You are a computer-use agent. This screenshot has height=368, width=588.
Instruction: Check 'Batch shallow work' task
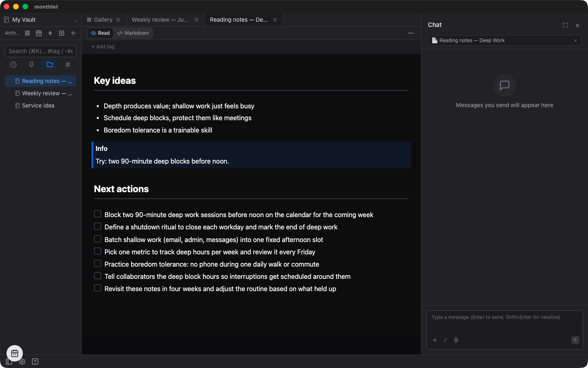tap(98, 239)
